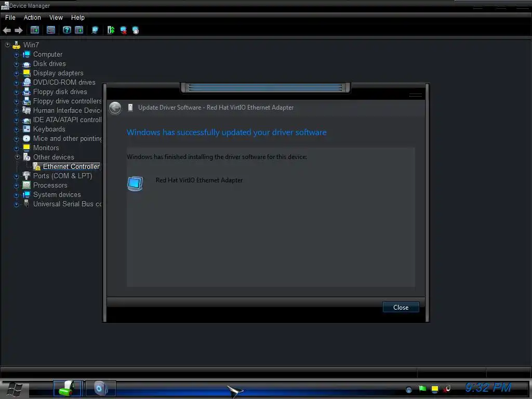Image resolution: width=532 pixels, height=399 pixels.
Task: Select DVD/CD-ROM drives node
Action: click(64, 82)
